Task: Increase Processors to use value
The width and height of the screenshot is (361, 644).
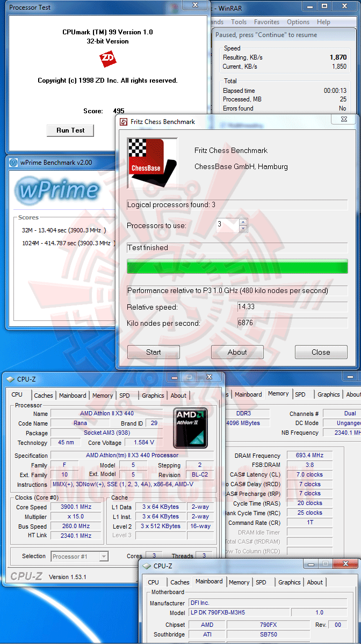Action: (x=243, y=222)
